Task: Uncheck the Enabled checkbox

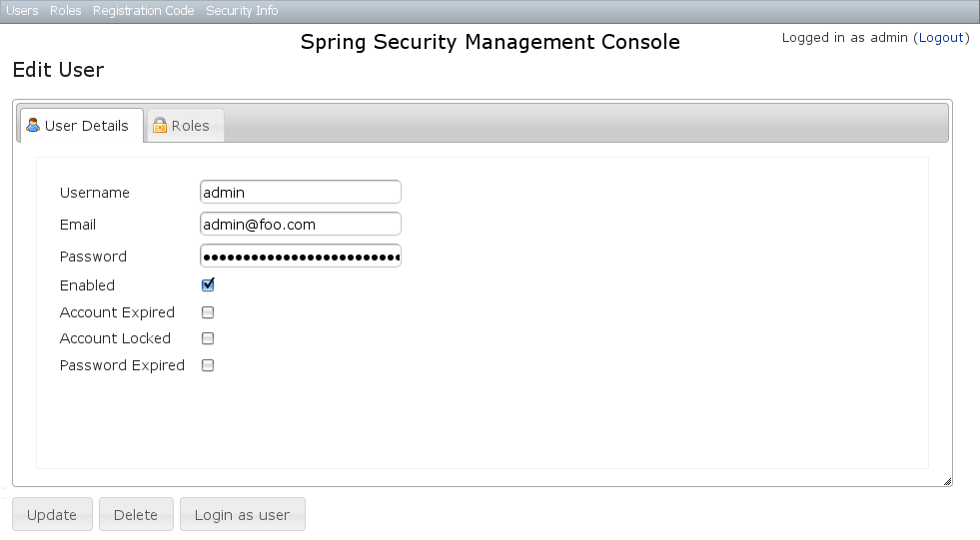Action: [208, 284]
